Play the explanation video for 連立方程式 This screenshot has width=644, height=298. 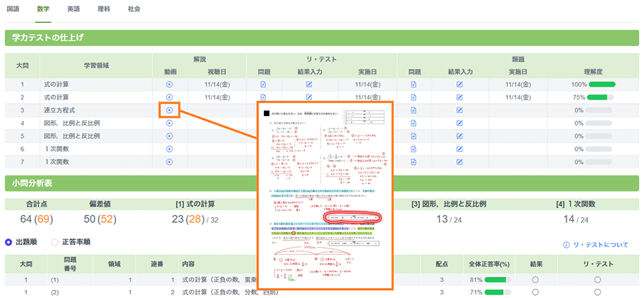170,110
